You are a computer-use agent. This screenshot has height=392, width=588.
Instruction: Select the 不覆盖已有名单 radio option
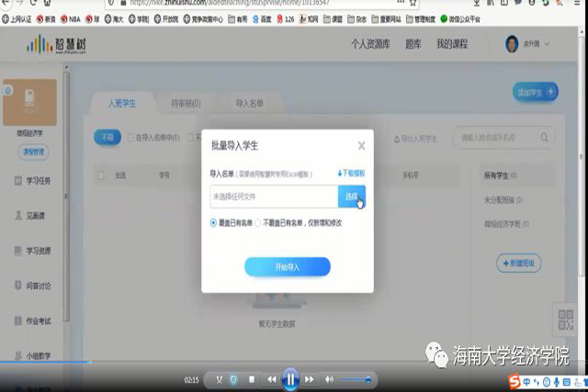pyautogui.click(x=257, y=222)
